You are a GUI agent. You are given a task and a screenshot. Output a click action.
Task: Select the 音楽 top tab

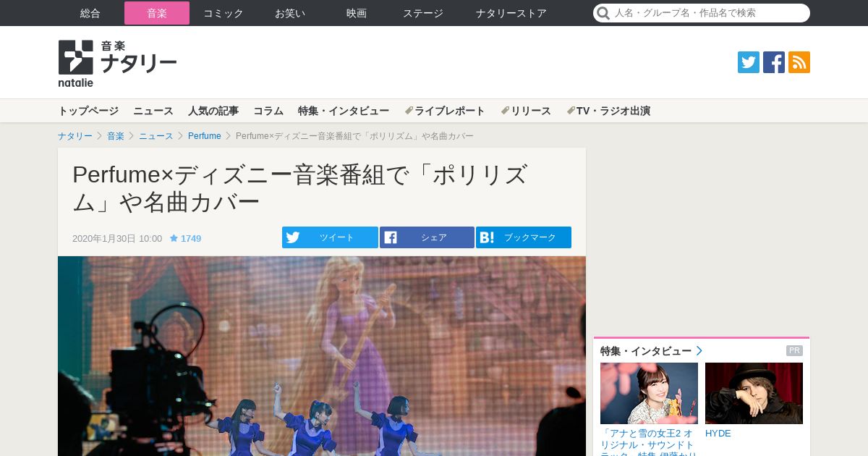coord(157,13)
